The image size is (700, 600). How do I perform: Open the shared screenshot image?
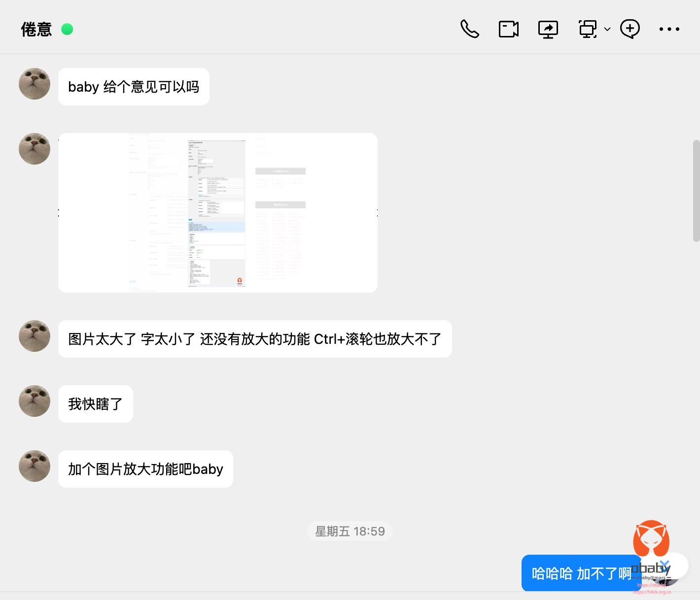218,213
